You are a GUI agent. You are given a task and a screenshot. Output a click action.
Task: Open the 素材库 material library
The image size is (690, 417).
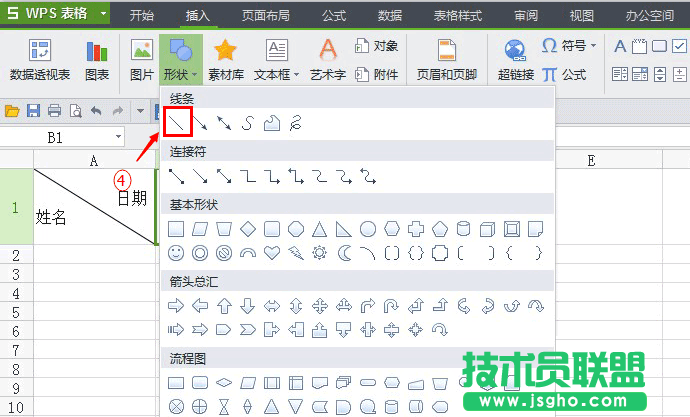point(226,60)
